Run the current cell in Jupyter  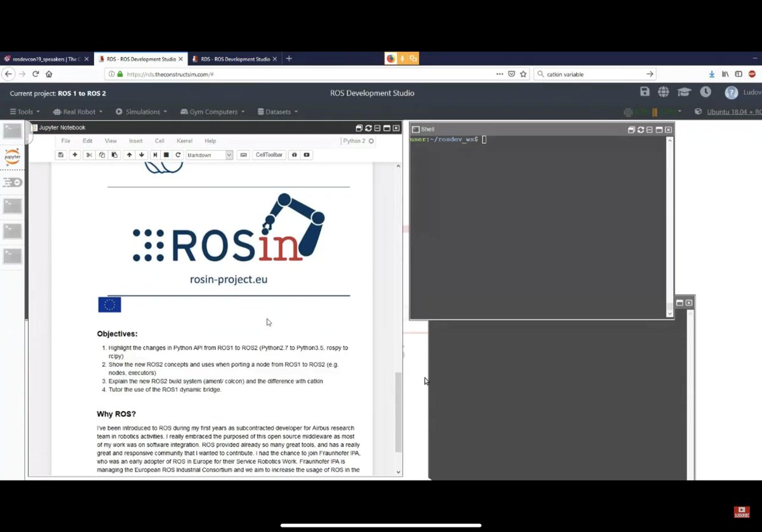pos(155,155)
